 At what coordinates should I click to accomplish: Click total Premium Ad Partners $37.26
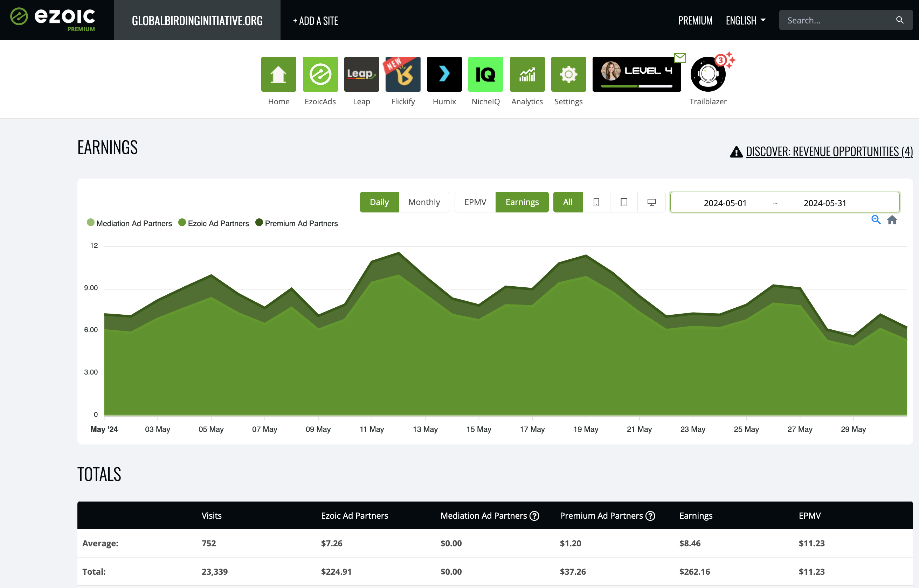coord(573,572)
